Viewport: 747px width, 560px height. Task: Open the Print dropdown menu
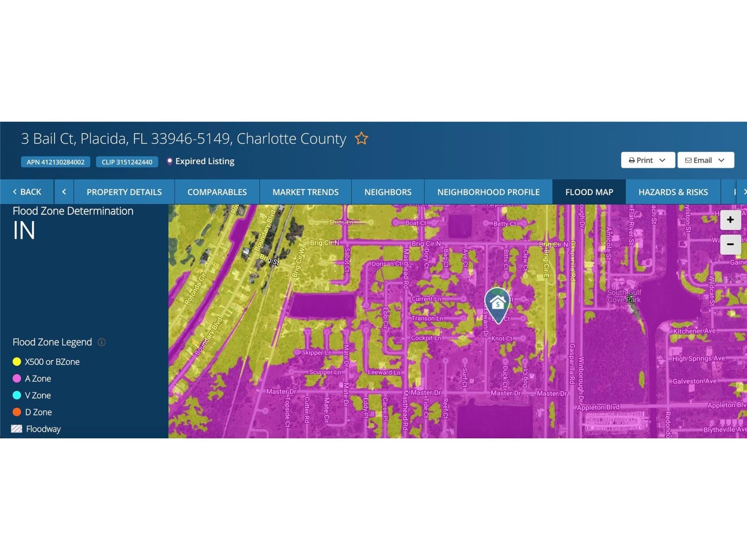[647, 160]
